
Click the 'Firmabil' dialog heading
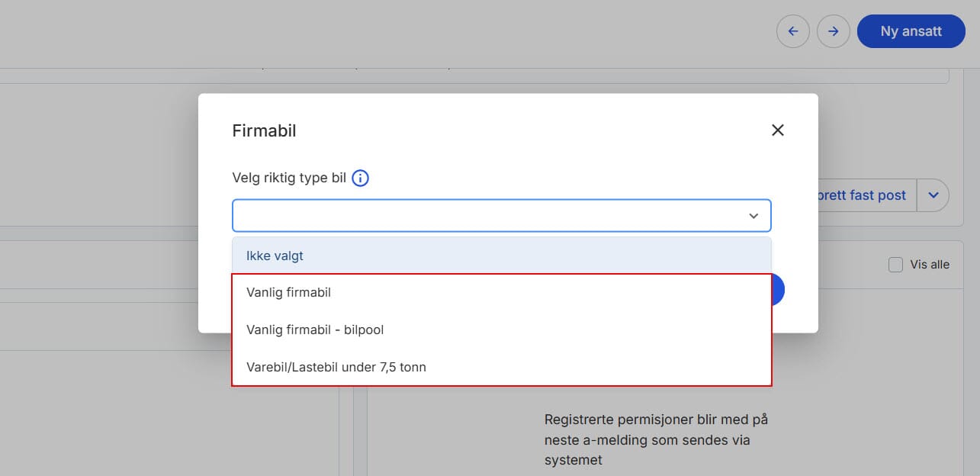[264, 130]
